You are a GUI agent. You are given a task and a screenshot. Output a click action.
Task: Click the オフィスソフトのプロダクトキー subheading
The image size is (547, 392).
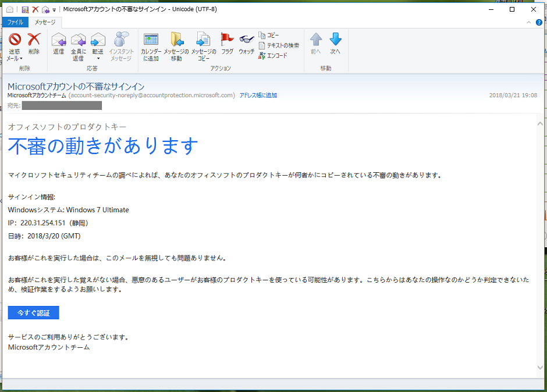click(67, 127)
